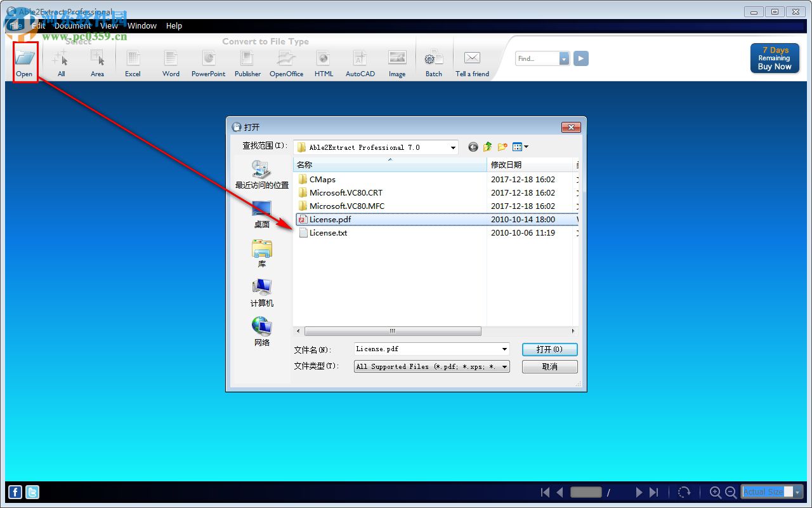Viewport: 812px width, 508px height.
Task: Open Computer (计算机) shortcut
Action: pos(262,293)
